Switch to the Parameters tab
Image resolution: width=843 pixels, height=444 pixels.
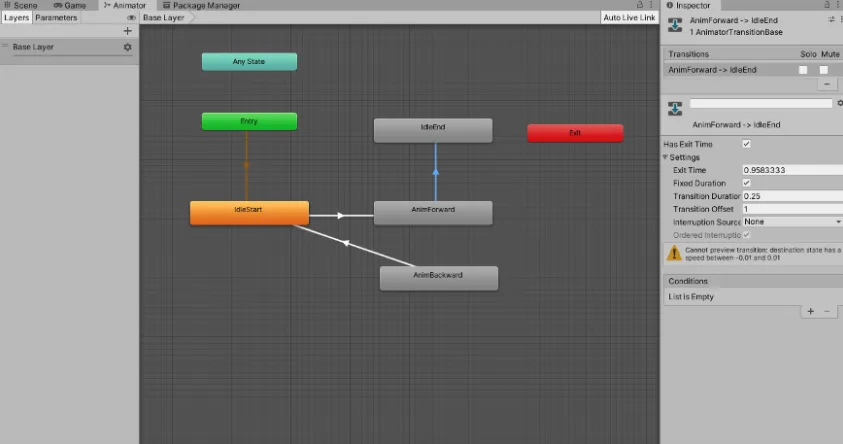click(56, 18)
